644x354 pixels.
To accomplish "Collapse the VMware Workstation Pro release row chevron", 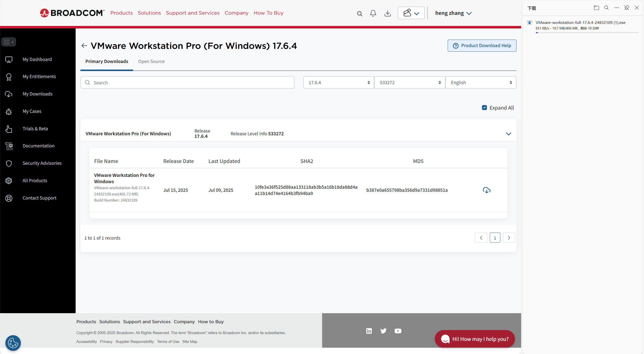I will [x=508, y=134].
